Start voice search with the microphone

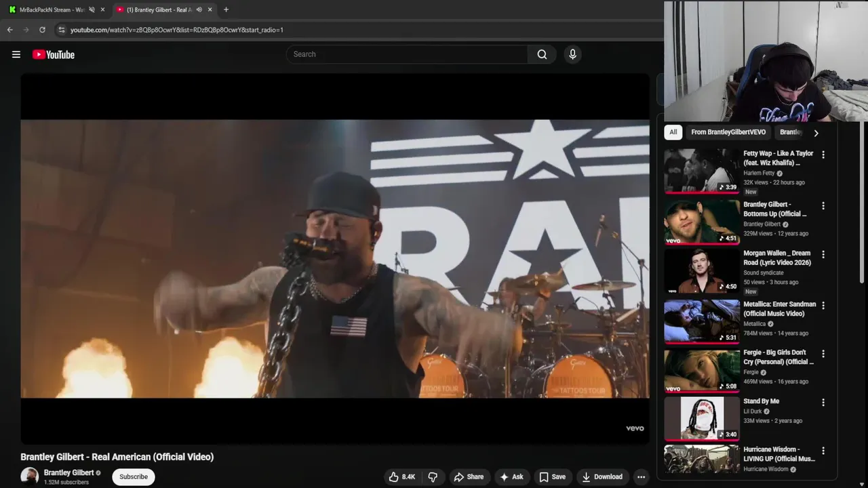tap(572, 54)
